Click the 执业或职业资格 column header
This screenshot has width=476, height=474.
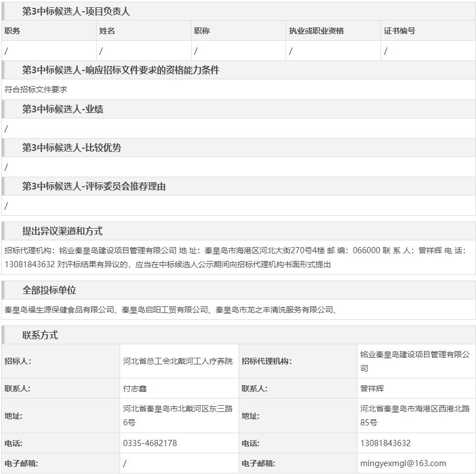pos(316,31)
